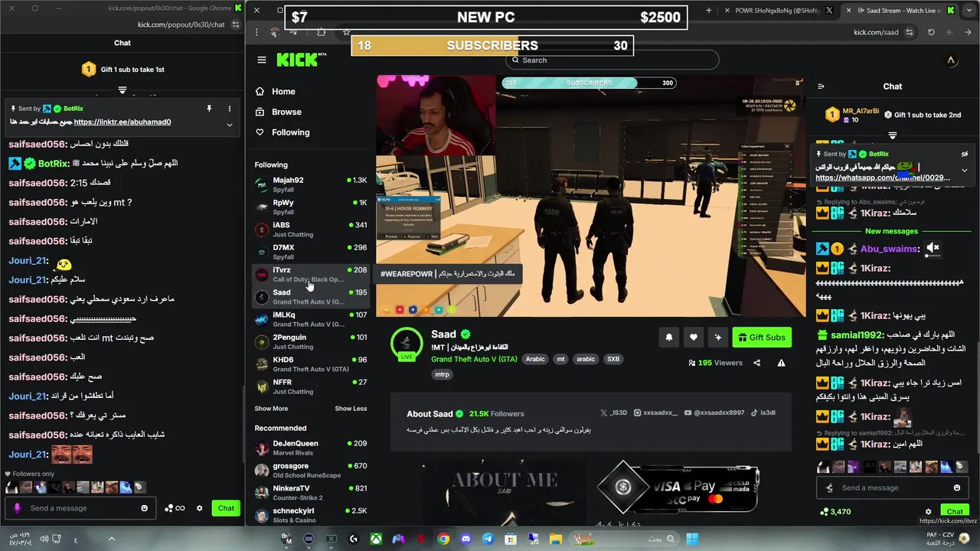The width and height of the screenshot is (980, 551).
Task: Open the Kick hamburger menu
Action: [262, 60]
